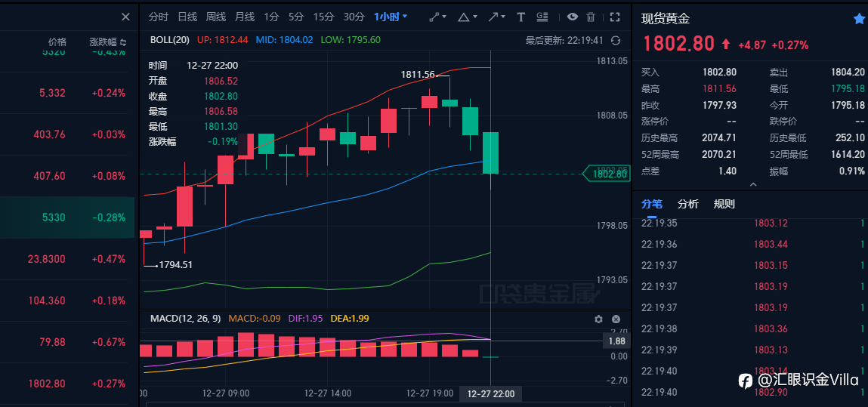
Task: Switch to the 分析 tab
Action: (x=688, y=204)
